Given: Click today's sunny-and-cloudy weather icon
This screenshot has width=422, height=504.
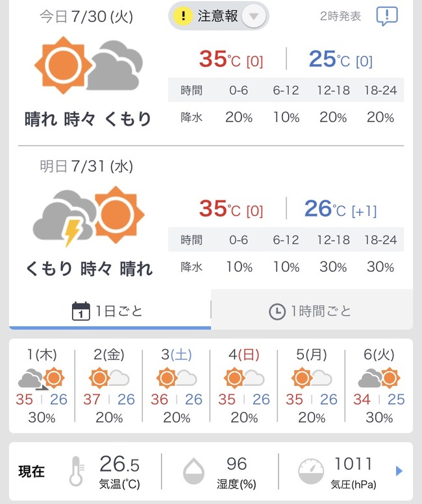Looking at the screenshot, I should (88, 66).
